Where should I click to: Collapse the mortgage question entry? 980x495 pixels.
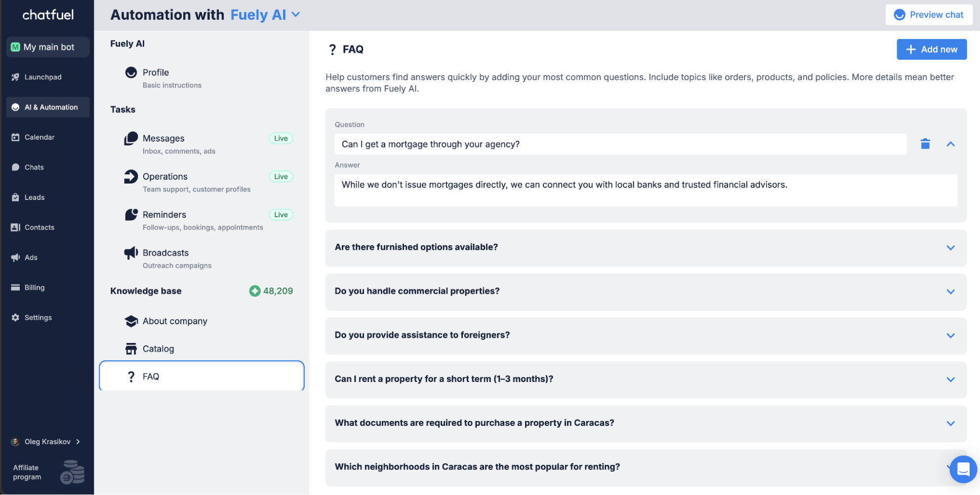[x=951, y=144]
